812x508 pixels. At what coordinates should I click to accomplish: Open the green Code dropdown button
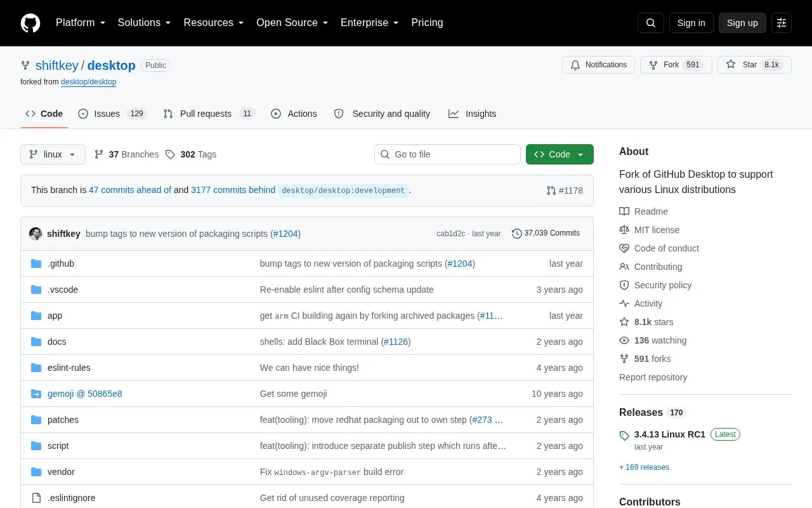pyautogui.click(x=560, y=154)
